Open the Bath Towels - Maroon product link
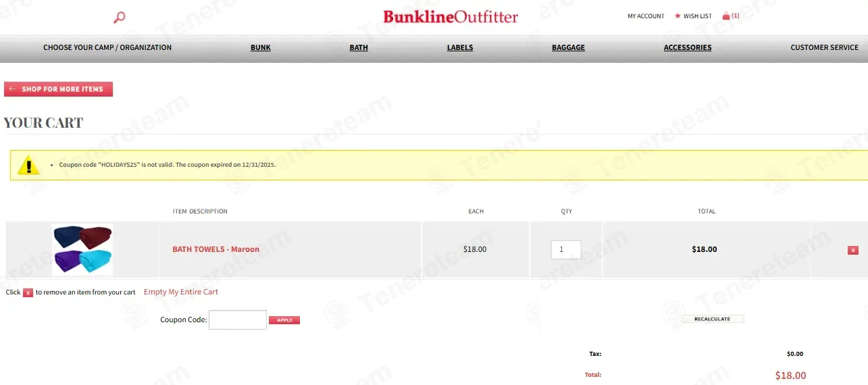 pyautogui.click(x=216, y=249)
